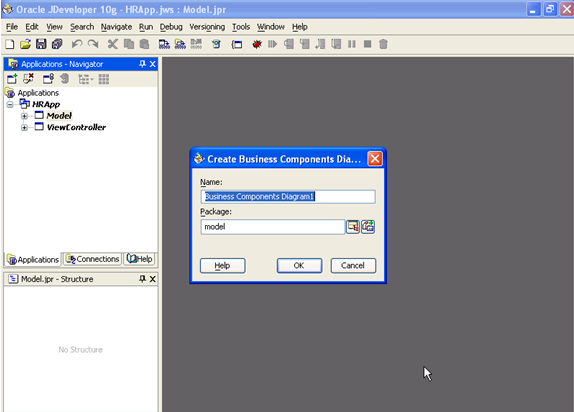This screenshot has height=412, width=574.
Task: Open the Run menu
Action: click(x=146, y=27)
